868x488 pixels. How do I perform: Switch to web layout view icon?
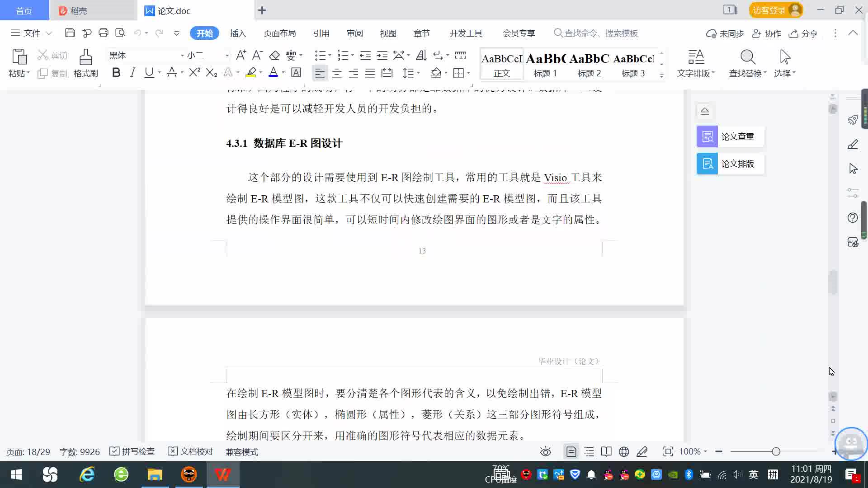click(624, 451)
